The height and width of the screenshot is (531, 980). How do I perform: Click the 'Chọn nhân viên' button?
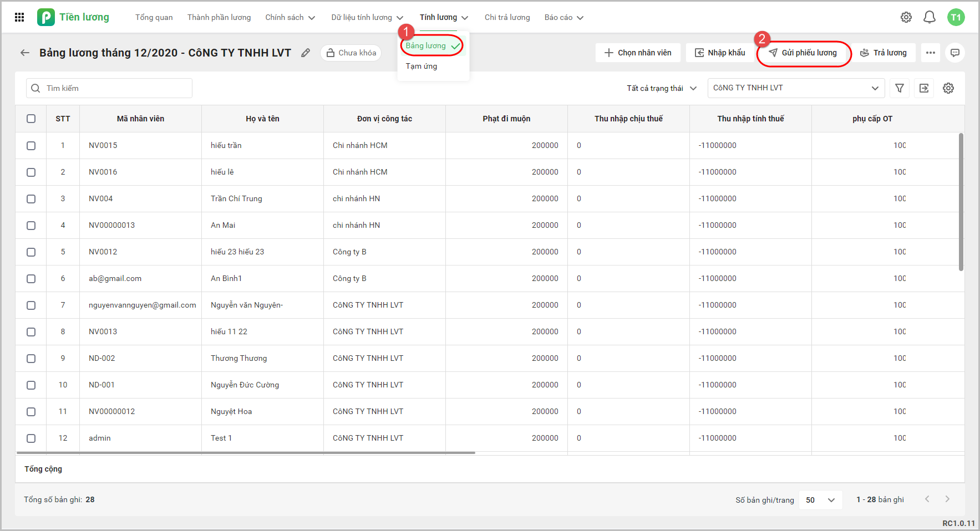638,53
